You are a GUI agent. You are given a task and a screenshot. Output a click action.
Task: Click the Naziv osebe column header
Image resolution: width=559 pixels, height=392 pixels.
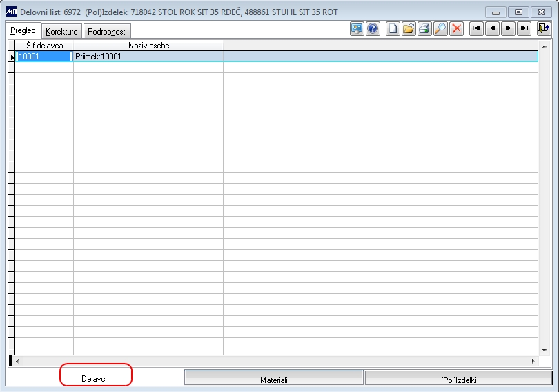click(x=148, y=46)
